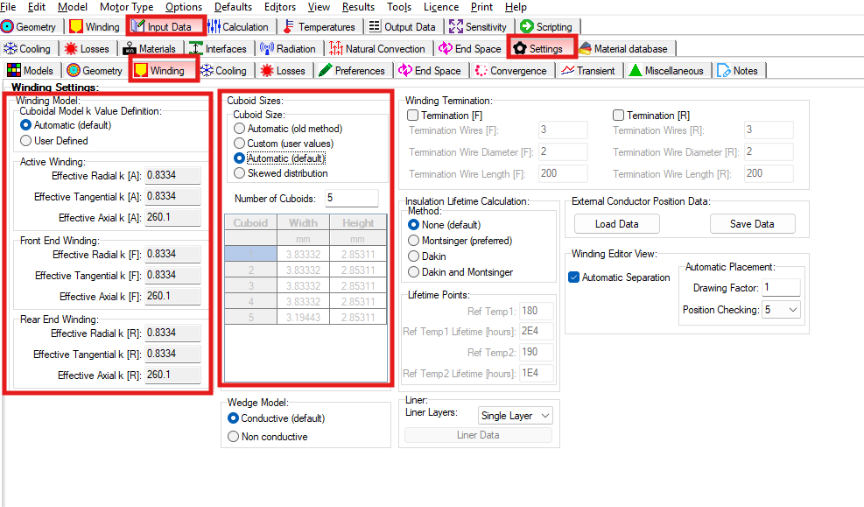This screenshot has width=864, height=507.
Task: Click the Miscellaneous triangle icon
Action: [635, 71]
